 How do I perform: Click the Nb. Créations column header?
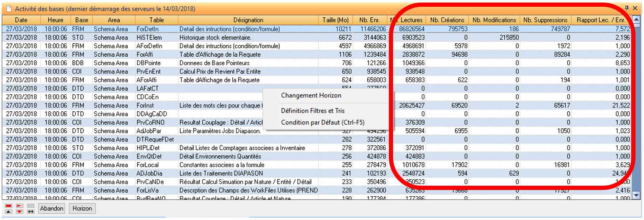(x=447, y=20)
